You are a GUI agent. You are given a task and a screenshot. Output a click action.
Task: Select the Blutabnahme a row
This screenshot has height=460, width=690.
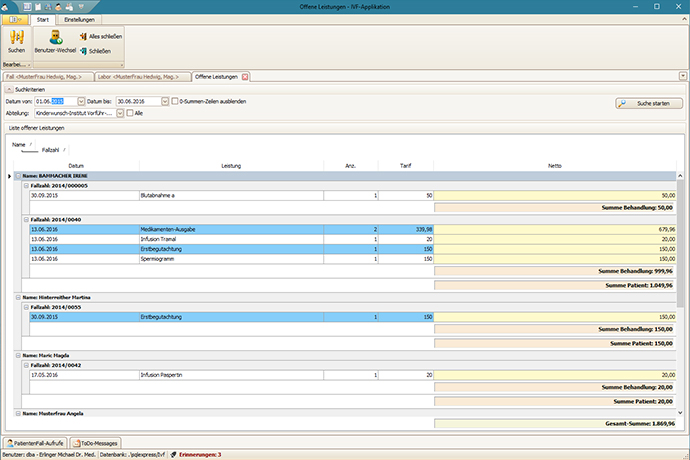(353, 195)
